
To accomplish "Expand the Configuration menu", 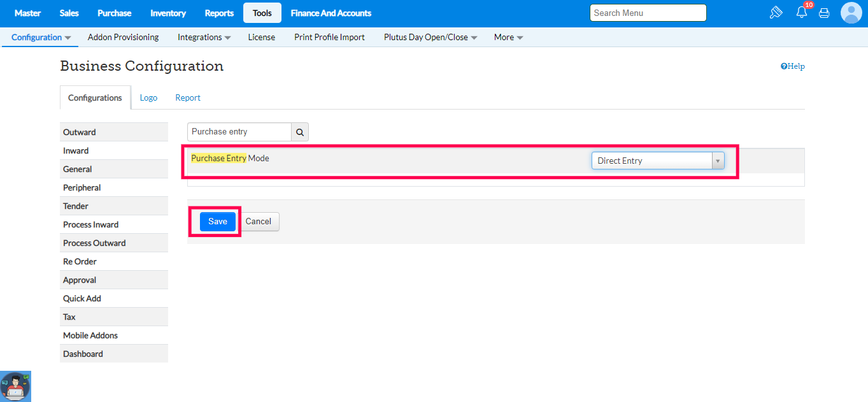I will click(x=41, y=37).
